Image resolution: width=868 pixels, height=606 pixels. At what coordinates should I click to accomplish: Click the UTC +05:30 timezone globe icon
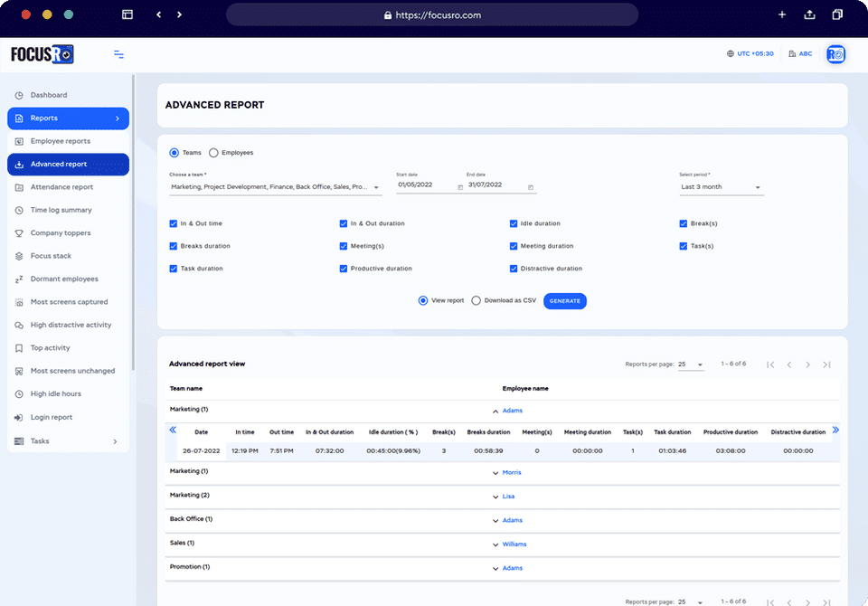pyautogui.click(x=731, y=53)
